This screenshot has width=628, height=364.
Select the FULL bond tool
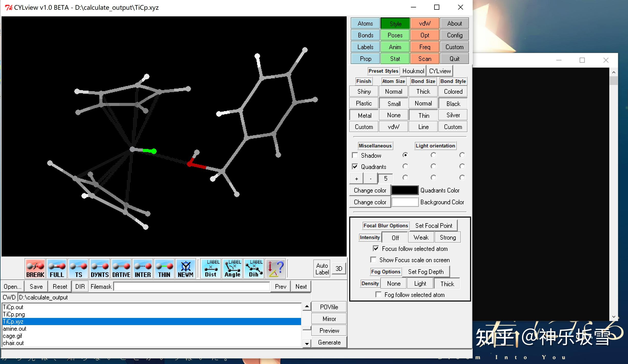[57, 269]
